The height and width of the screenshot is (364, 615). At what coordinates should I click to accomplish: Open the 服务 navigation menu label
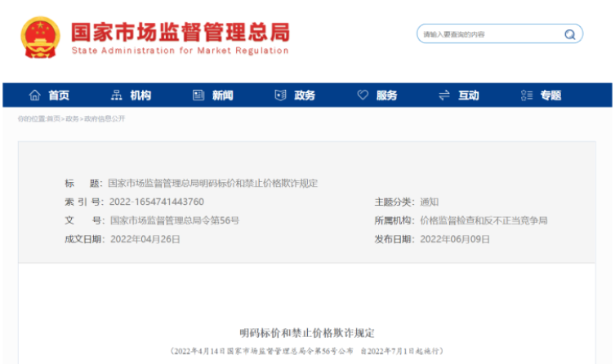point(386,95)
